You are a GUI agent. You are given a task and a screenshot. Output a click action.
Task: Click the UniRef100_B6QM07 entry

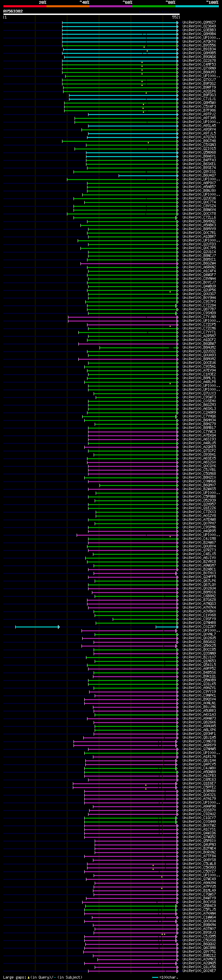(199, 485)
